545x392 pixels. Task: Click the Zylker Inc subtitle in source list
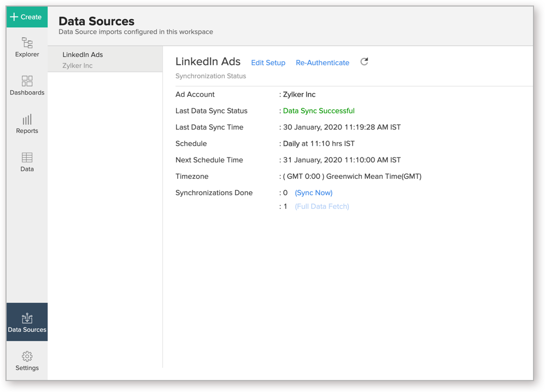tap(78, 66)
